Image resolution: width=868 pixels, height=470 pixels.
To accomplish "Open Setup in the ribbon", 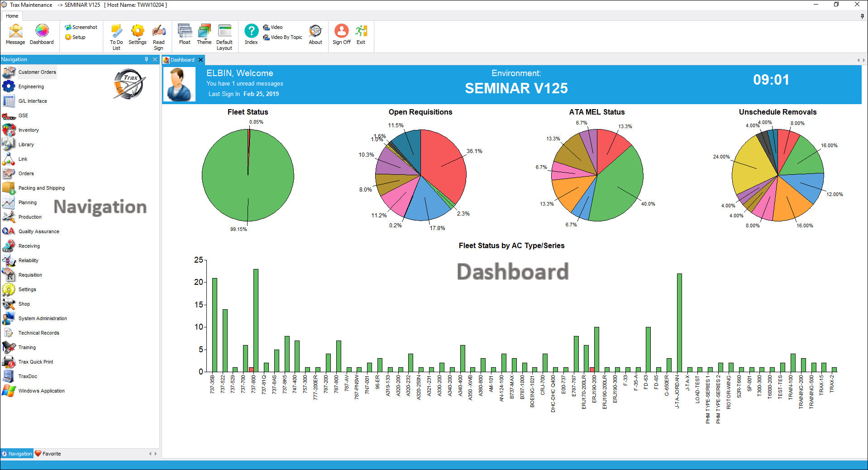I will (75, 37).
